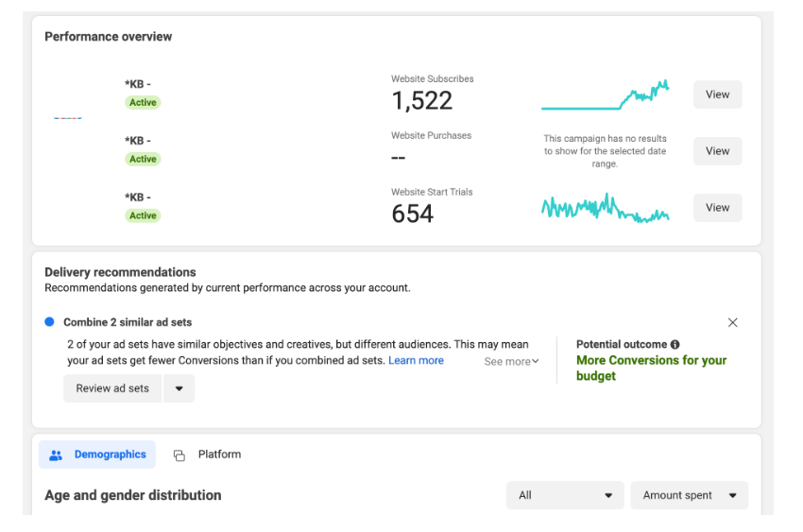This screenshot has width=803, height=532.
Task: Click the 1,522 Website Subscribes value
Action: 422,101
